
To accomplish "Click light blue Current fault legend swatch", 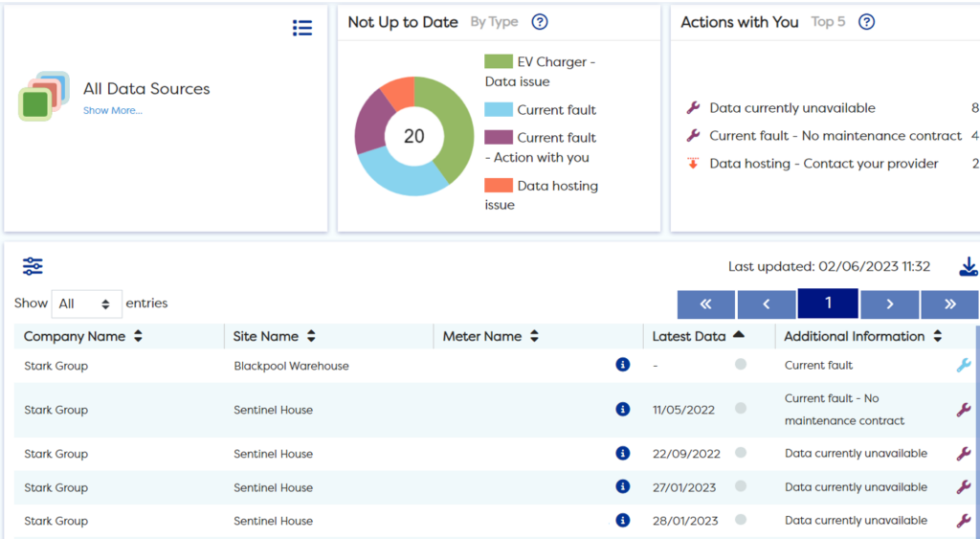I will pyautogui.click(x=498, y=109).
